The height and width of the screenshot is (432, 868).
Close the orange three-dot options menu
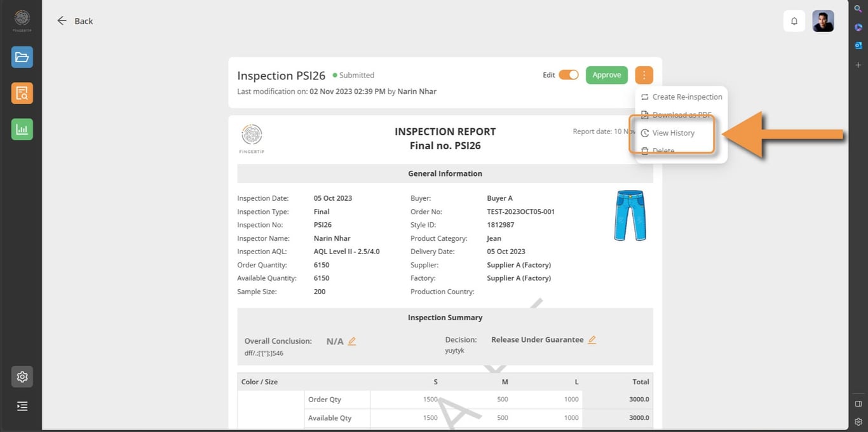coord(644,75)
